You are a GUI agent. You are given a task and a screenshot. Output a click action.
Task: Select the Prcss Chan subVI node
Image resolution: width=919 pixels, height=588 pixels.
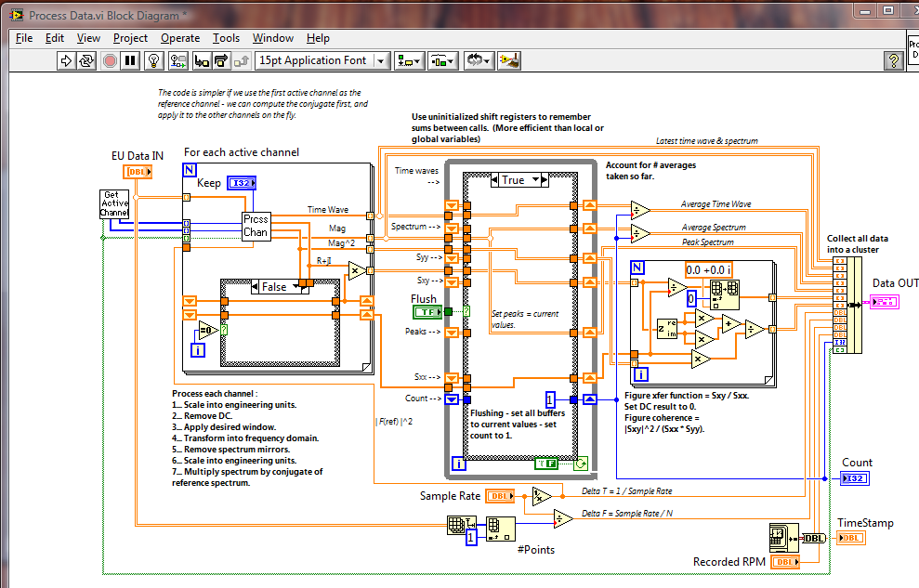(x=255, y=226)
